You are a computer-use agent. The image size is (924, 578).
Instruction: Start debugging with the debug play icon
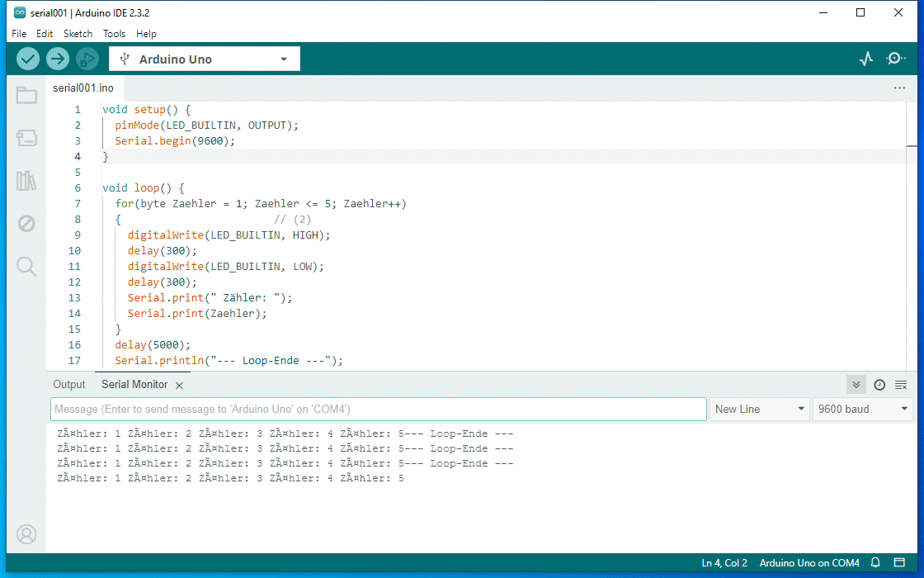tap(87, 59)
